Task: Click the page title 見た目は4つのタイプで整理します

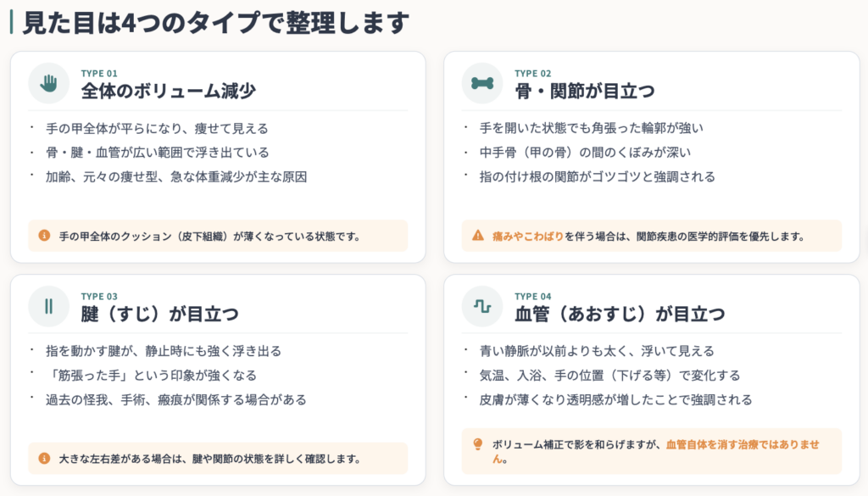Action: coord(216,23)
